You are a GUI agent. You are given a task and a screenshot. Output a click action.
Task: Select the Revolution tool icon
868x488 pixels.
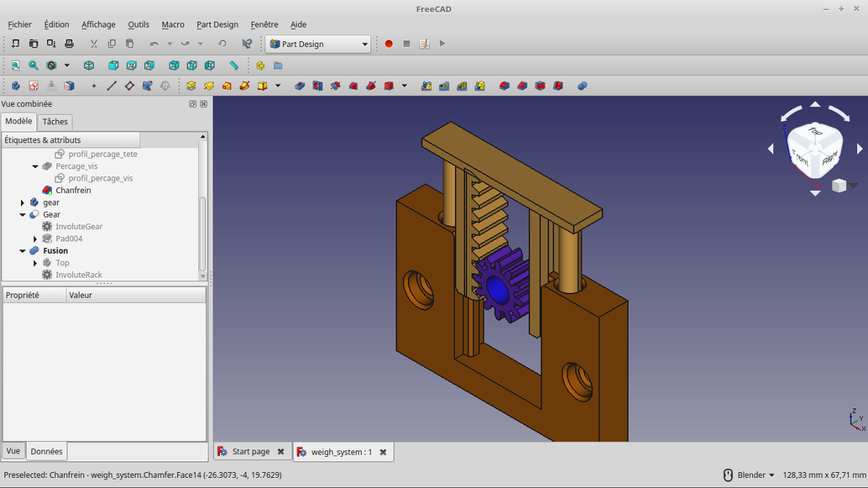coord(209,86)
